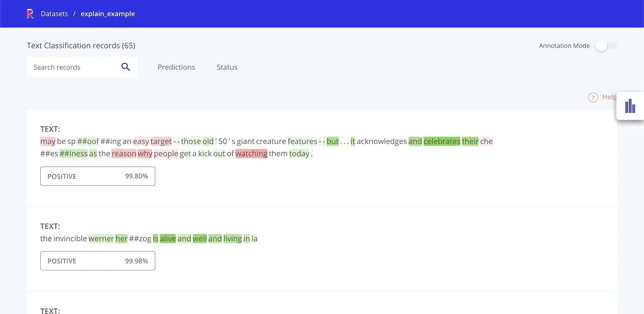Click the highlighted token 'alive'
Screen dimensions: 644x314
(168, 239)
